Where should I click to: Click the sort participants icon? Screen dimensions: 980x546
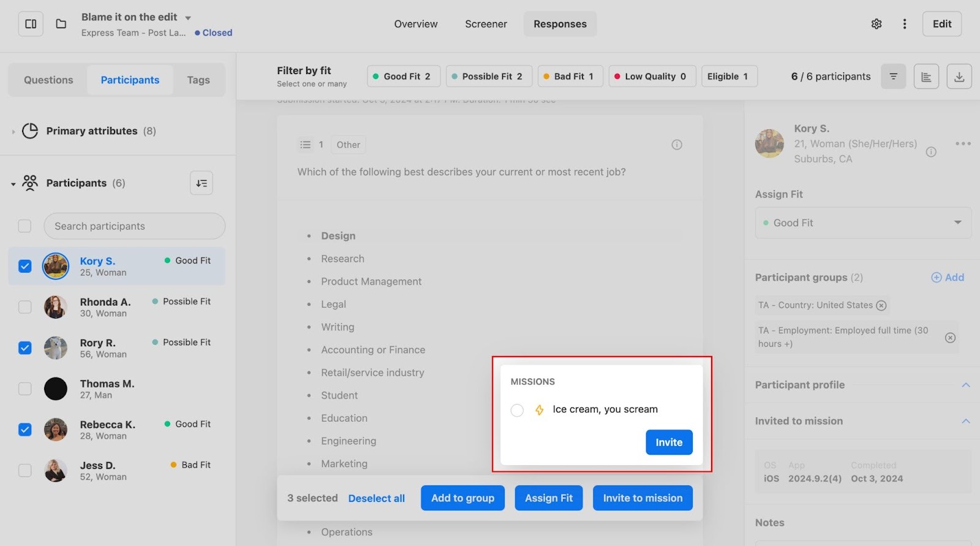202,183
